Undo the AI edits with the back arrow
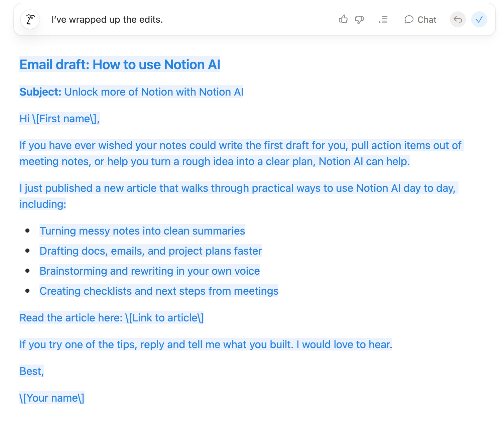 [x=458, y=19]
